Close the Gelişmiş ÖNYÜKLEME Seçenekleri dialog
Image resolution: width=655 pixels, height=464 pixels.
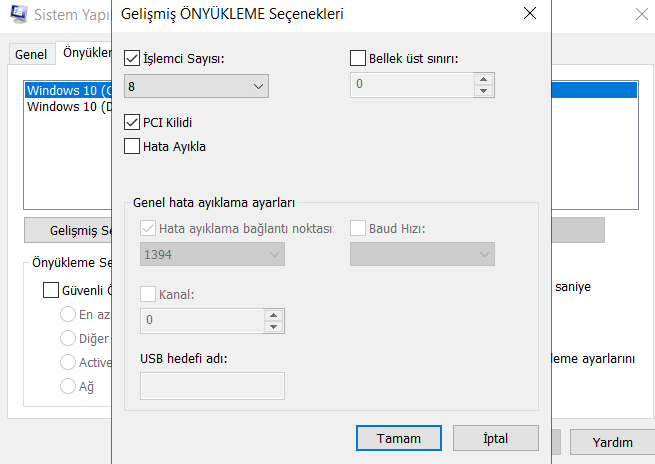(x=528, y=14)
